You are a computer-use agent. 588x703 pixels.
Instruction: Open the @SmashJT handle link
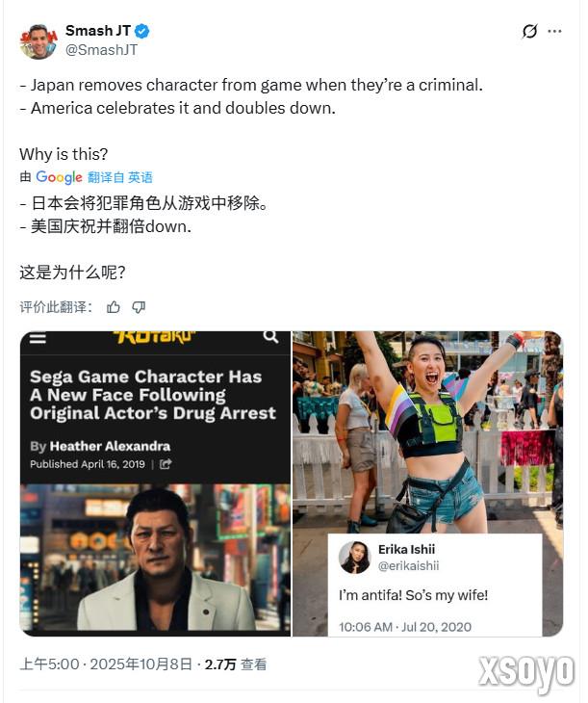pyautogui.click(x=101, y=50)
